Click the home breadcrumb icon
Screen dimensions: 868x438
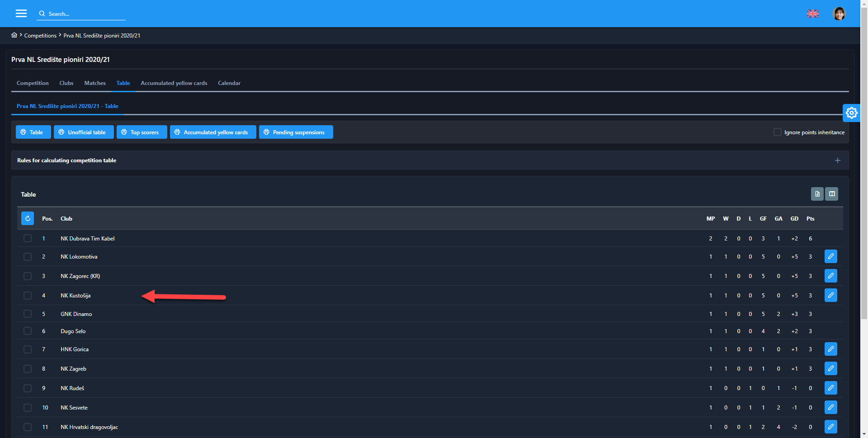coord(14,35)
